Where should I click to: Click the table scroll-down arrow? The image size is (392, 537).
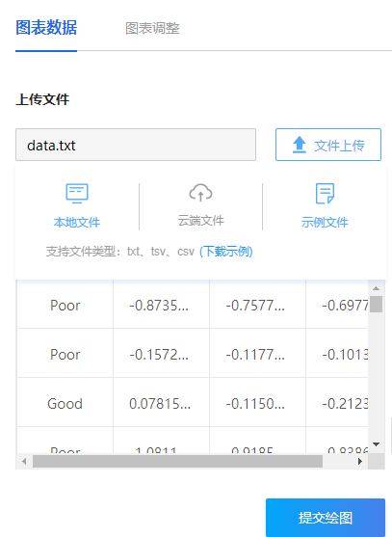[x=376, y=444]
